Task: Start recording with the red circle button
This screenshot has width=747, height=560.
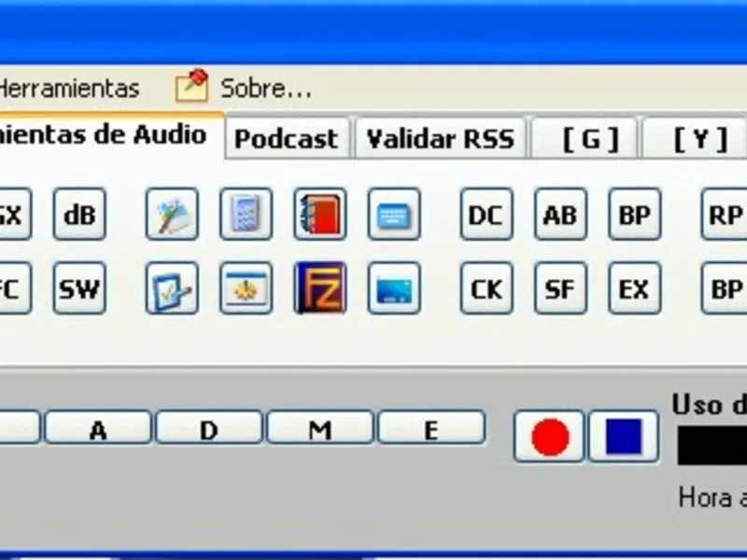Action: coord(549,436)
